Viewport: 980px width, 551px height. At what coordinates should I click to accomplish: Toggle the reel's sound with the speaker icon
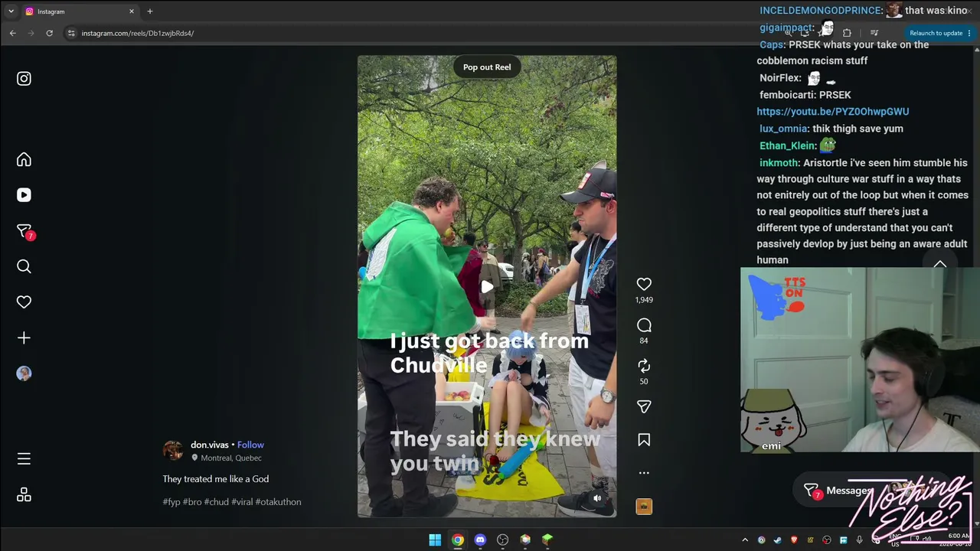[597, 498]
